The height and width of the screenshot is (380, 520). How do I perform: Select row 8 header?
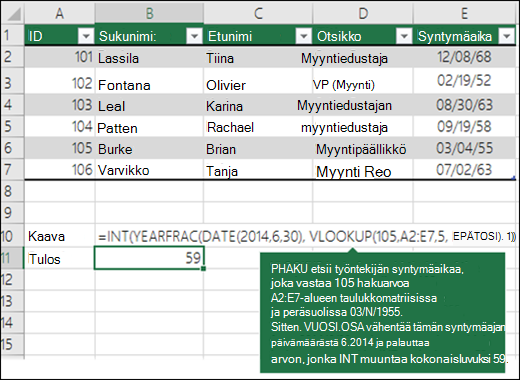coord(12,191)
